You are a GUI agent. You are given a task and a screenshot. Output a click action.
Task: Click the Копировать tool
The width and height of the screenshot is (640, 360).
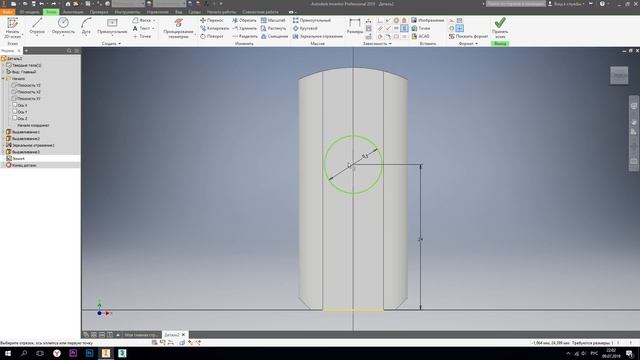215,28
